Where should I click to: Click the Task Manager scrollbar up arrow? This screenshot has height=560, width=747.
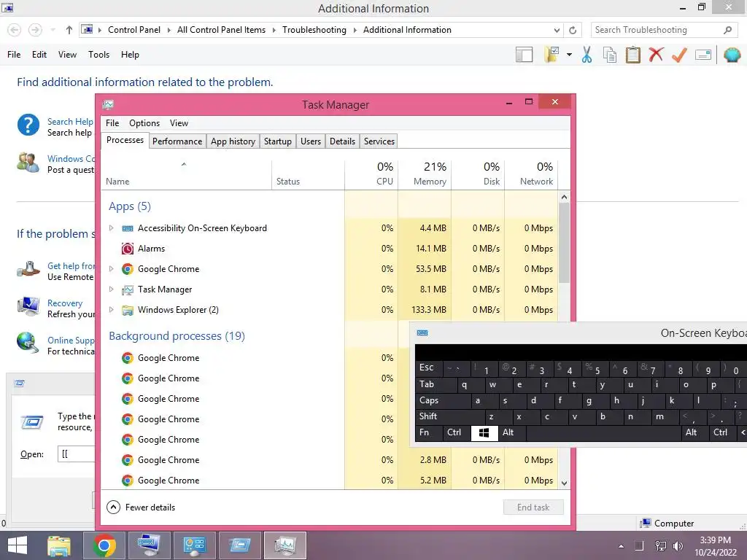pyautogui.click(x=564, y=197)
